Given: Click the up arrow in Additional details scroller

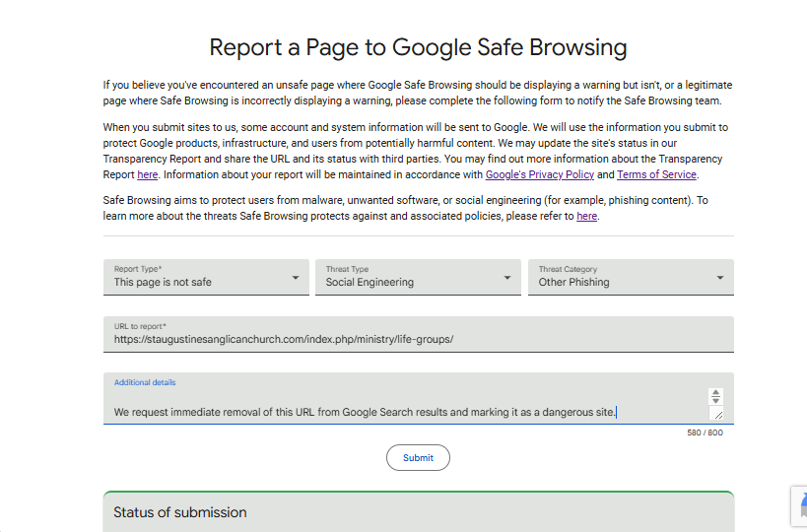Looking at the screenshot, I should tap(715, 392).
